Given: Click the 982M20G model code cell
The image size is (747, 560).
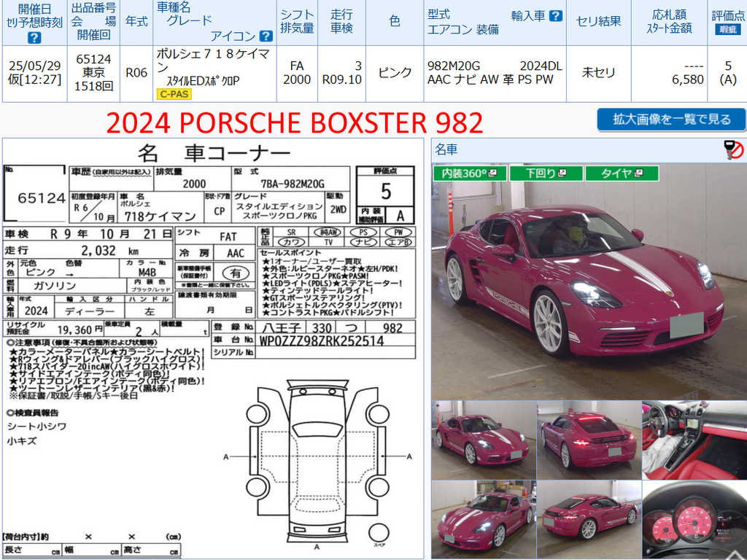Looking at the screenshot, I should pos(454,66).
